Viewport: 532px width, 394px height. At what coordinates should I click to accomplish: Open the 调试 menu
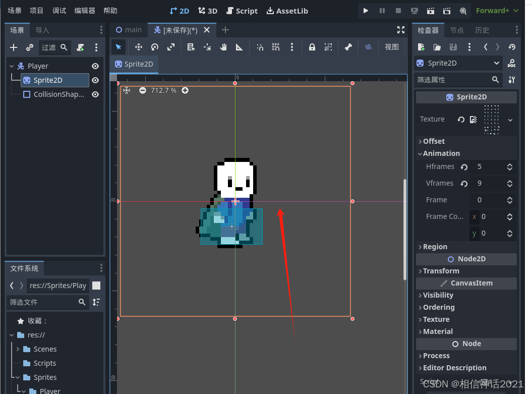tap(59, 11)
